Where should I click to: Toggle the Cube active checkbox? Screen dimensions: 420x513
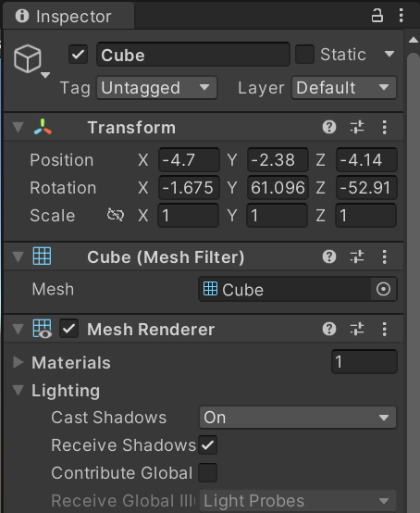click(78, 55)
